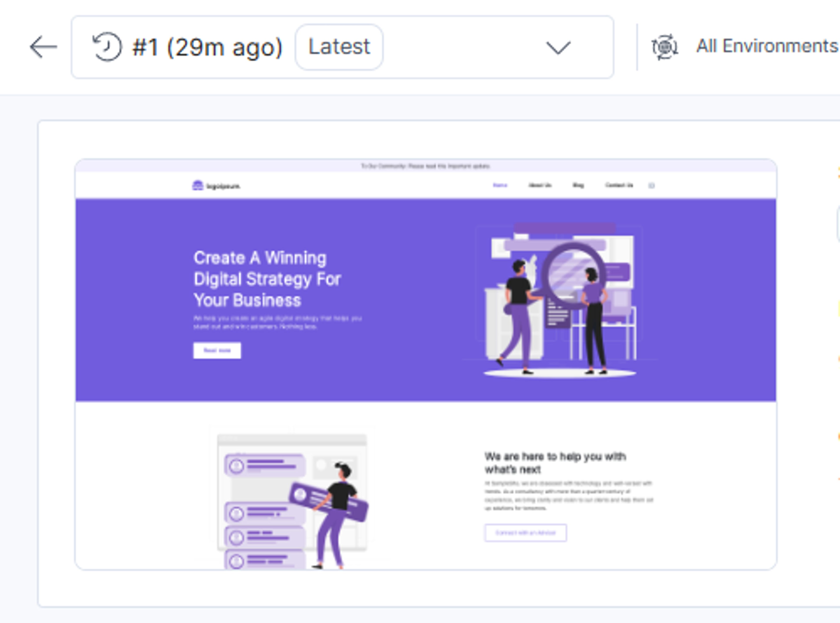Click the small search icon in preview navbar
840x623 pixels.
pyautogui.click(x=651, y=186)
